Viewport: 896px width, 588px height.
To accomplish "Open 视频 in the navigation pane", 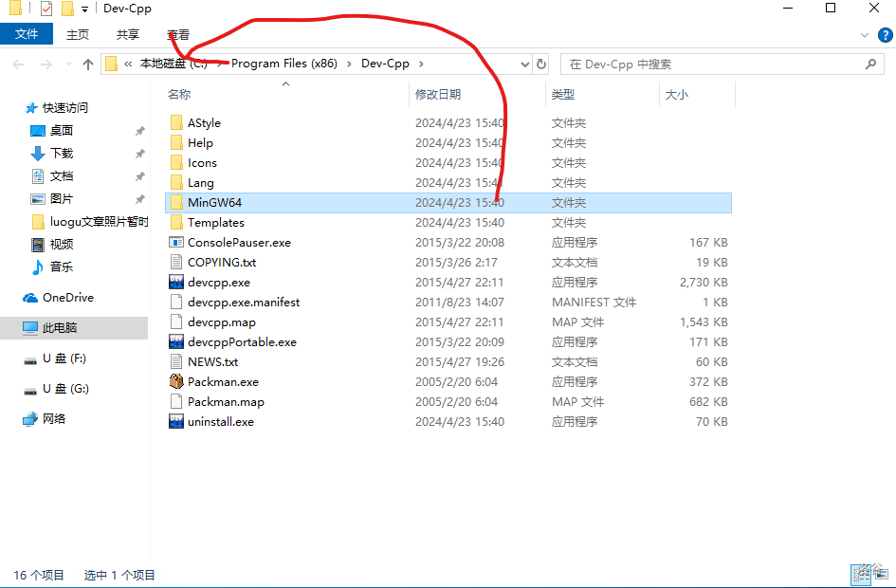I will click(61, 244).
